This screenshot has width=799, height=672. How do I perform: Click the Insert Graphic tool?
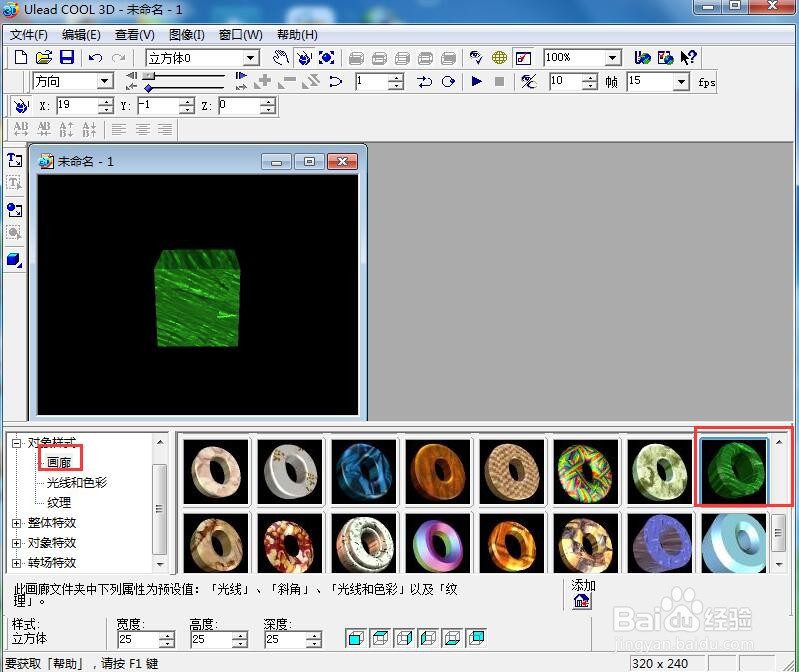pyautogui.click(x=14, y=209)
